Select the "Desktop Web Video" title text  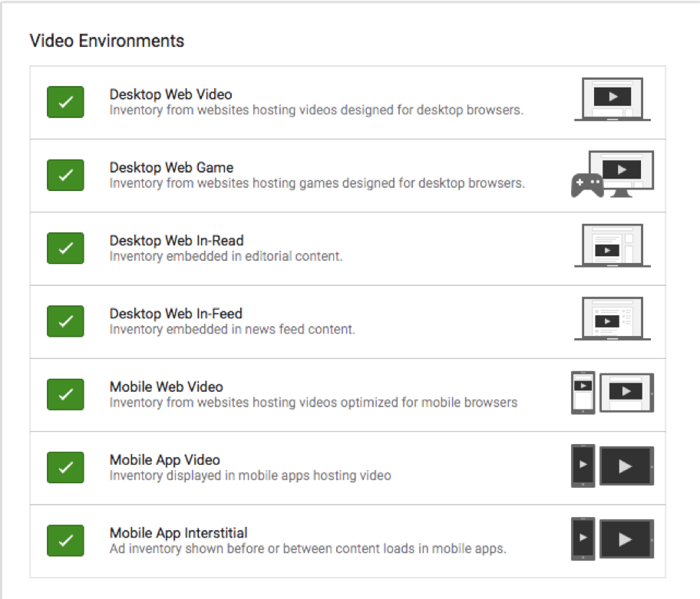[x=171, y=94]
